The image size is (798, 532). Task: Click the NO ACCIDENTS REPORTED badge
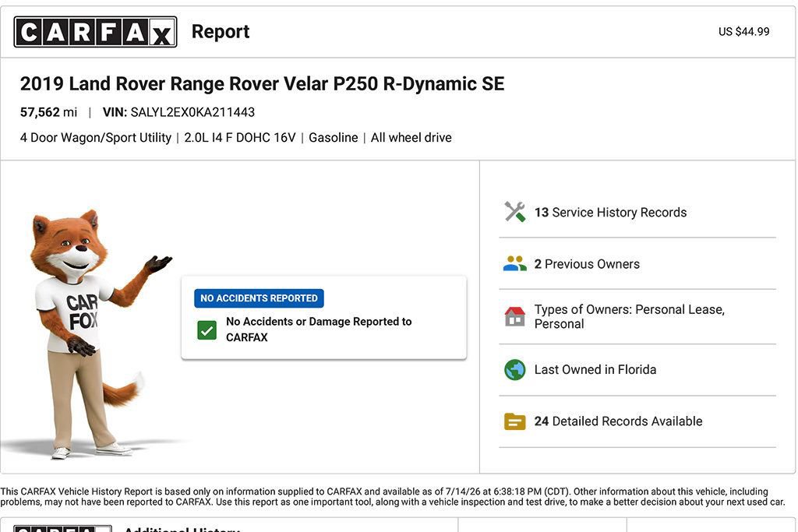(x=259, y=298)
